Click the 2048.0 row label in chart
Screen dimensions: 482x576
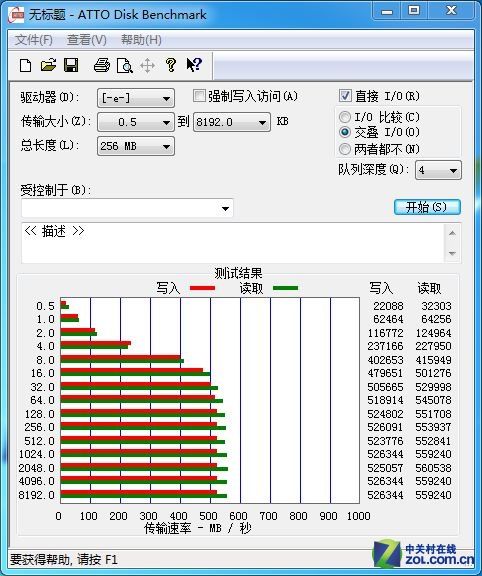(36, 468)
